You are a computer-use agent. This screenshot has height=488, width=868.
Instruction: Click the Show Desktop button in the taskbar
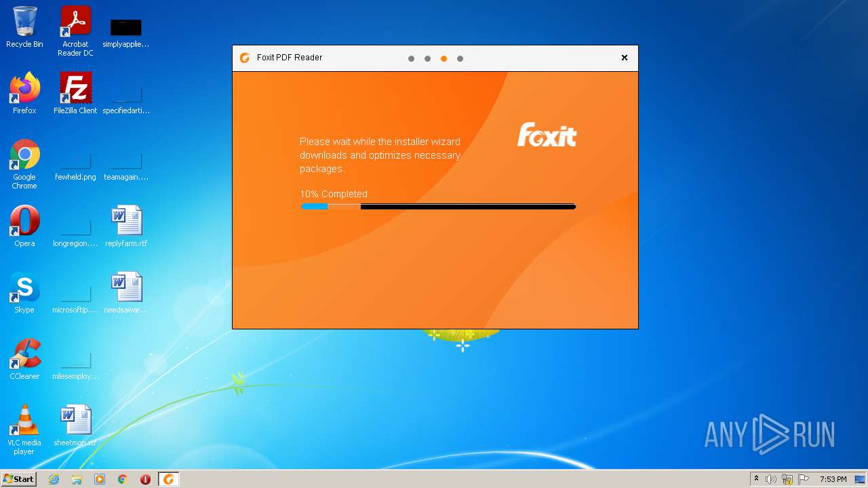coord(861,479)
